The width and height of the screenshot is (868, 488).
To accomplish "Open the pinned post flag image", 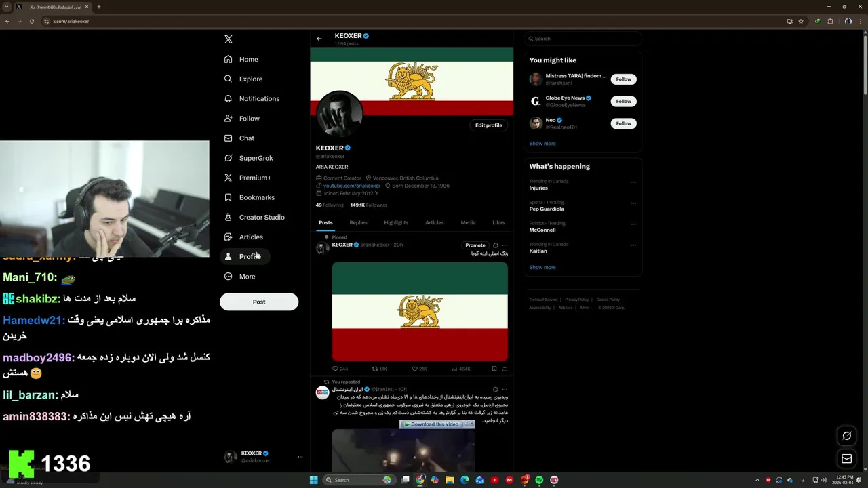I will (x=420, y=312).
